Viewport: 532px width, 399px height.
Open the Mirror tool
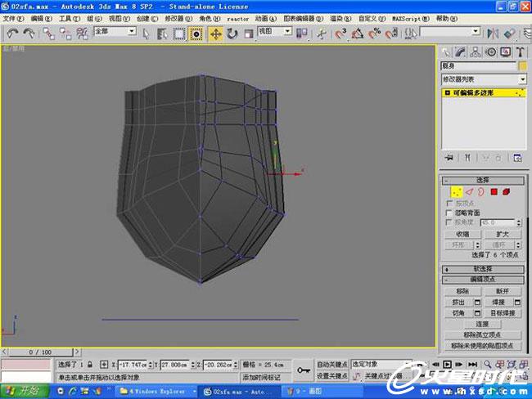pos(493,34)
